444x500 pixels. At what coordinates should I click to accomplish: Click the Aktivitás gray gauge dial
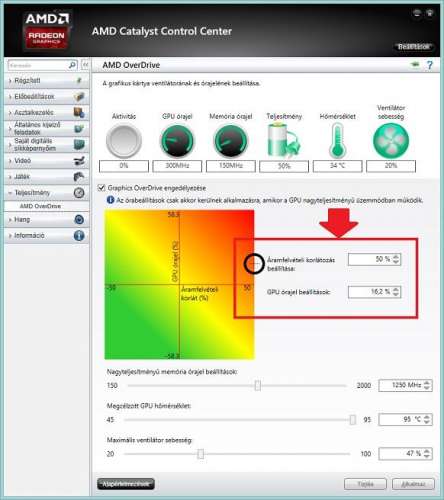(124, 141)
